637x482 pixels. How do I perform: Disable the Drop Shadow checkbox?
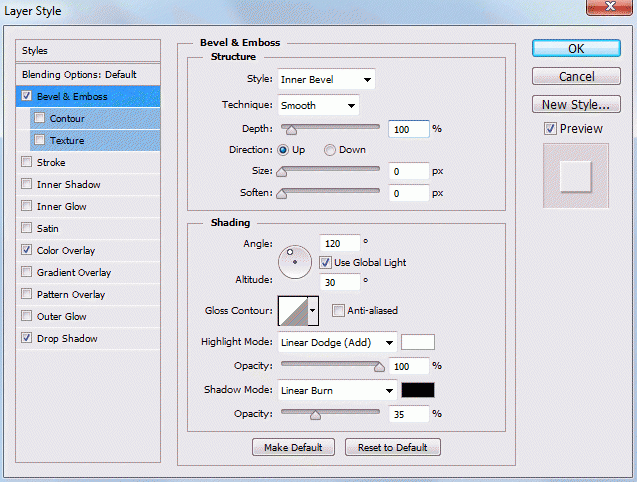coord(26,337)
